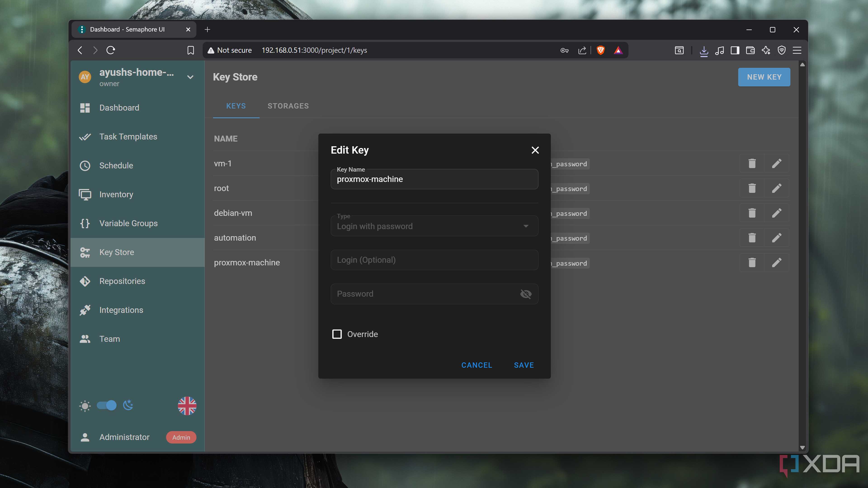Click the NEW KEY button

click(x=764, y=77)
